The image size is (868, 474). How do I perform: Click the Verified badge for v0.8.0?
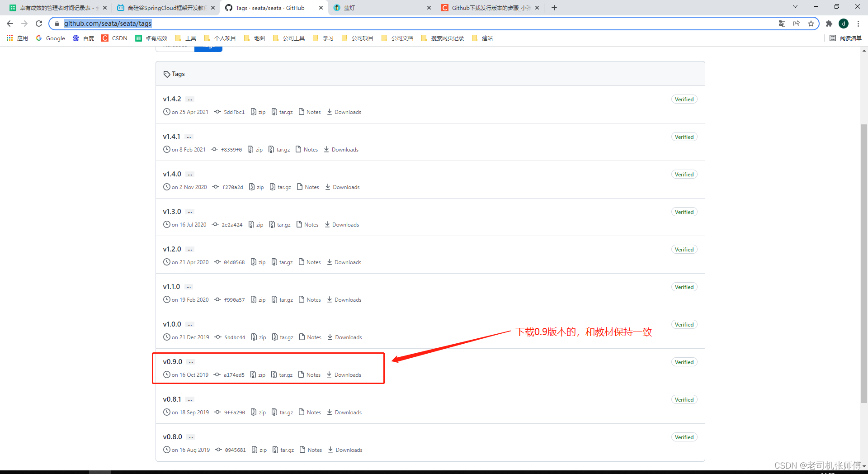684,437
